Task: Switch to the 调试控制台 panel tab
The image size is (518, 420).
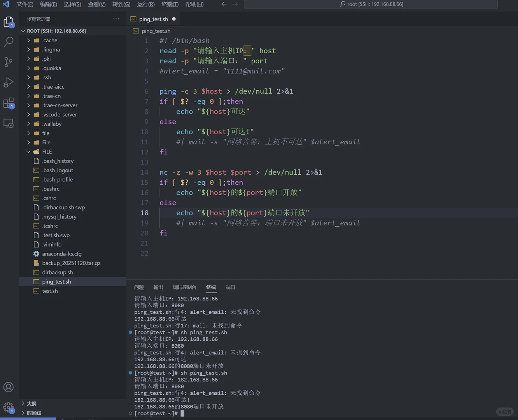Action: click(x=185, y=287)
